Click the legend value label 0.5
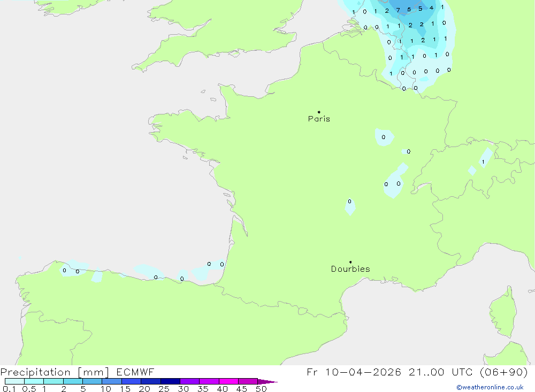The width and height of the screenshot is (535, 392). (29, 389)
